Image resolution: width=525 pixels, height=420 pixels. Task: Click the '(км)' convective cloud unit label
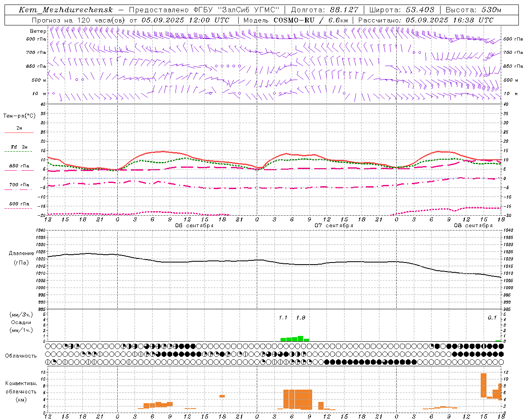pyautogui.click(x=21, y=399)
